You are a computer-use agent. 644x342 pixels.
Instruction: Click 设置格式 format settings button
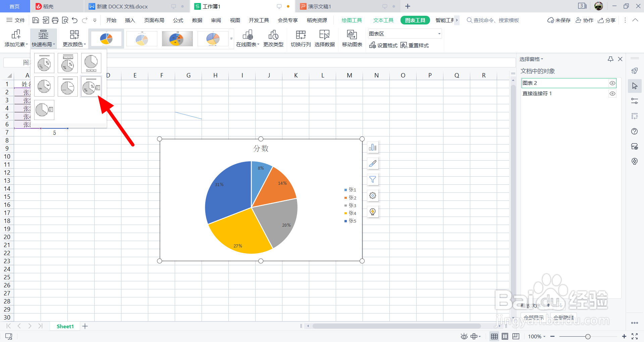[383, 45]
